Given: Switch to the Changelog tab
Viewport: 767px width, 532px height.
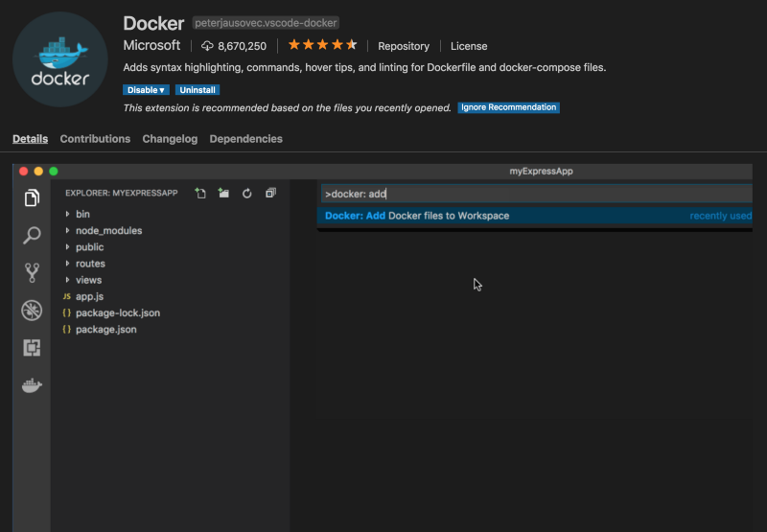Looking at the screenshot, I should 170,139.
